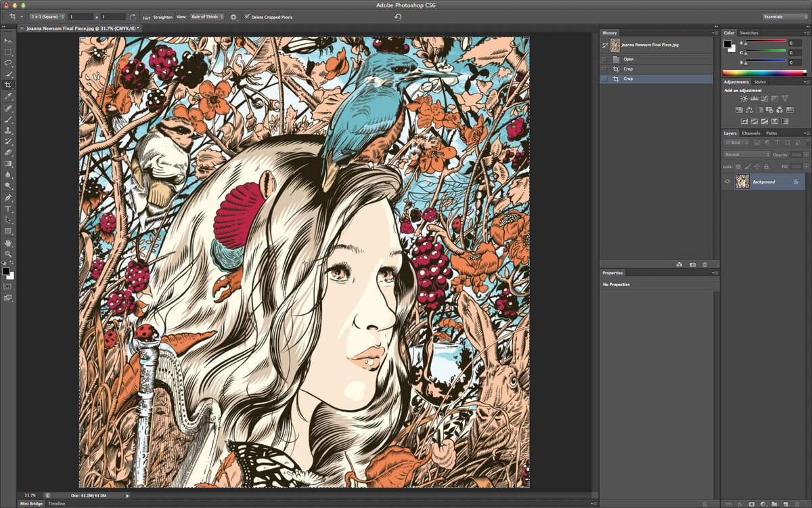812x508 pixels.
Task: Select the Rectangle shape tool
Action: point(8,231)
